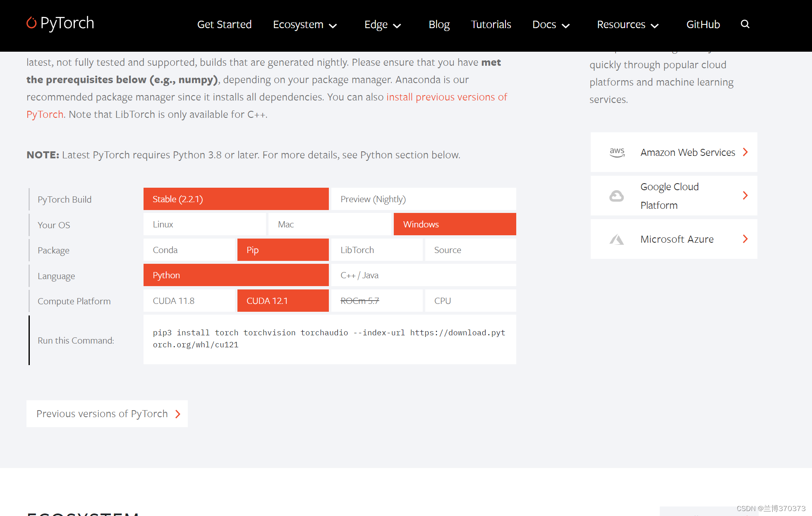
Task: Choose Linux as your OS
Action: click(x=204, y=225)
